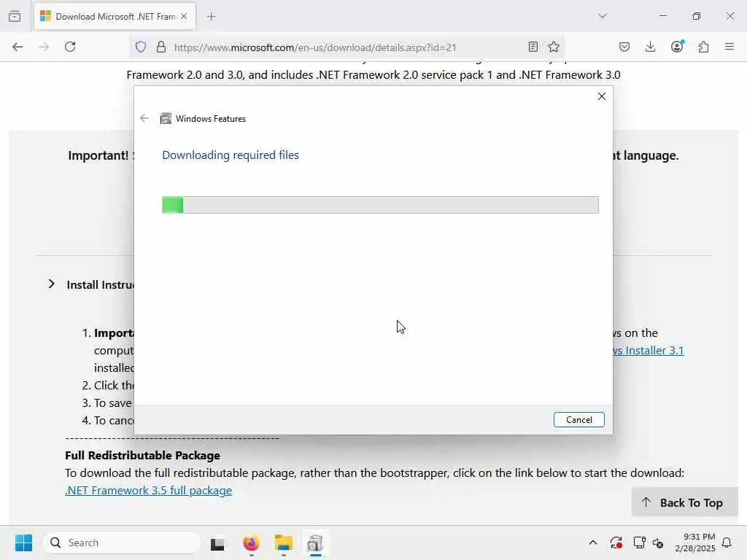
Task: Toggle reader view
Action: (x=533, y=47)
